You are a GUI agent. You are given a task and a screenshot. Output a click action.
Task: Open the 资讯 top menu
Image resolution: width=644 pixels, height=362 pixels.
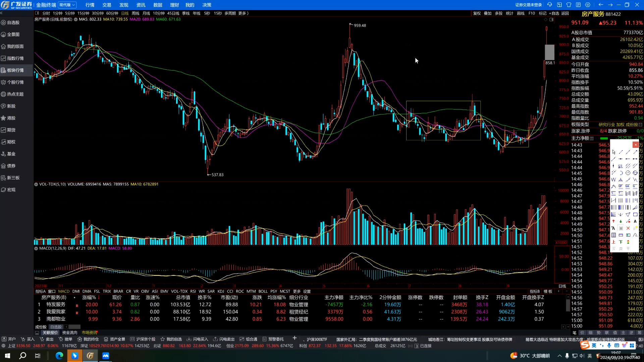click(141, 5)
